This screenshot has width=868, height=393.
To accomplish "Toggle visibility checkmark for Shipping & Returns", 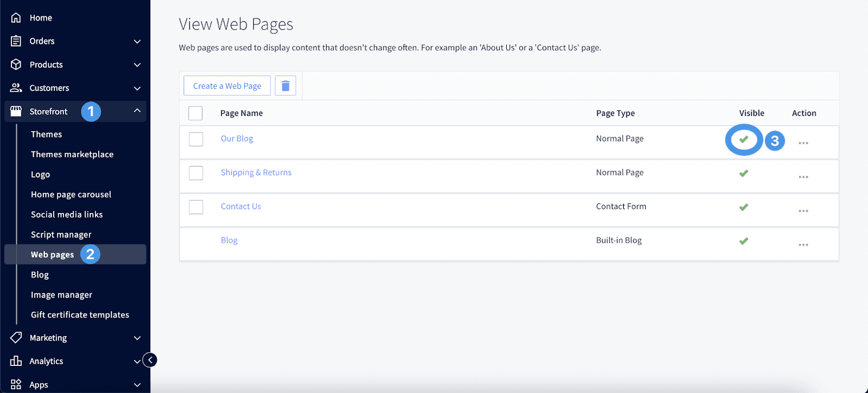I will [744, 173].
